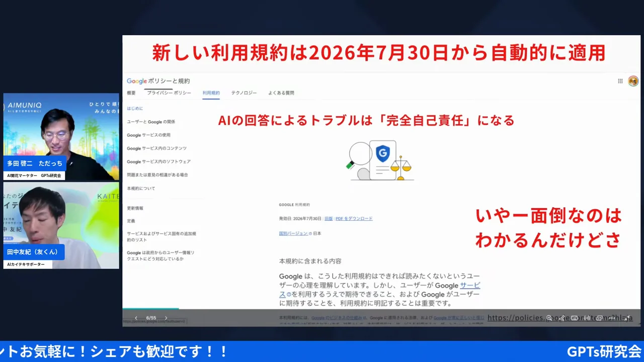Open the Google account avatar

click(633, 81)
